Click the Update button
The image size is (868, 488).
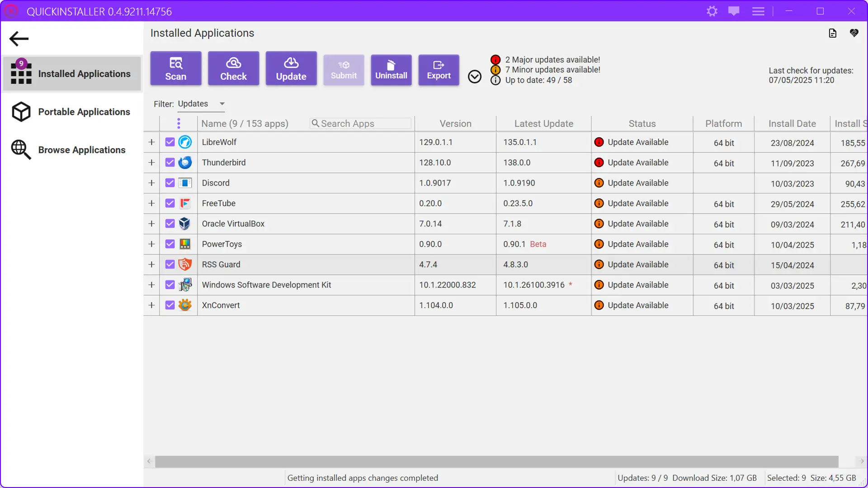[x=291, y=69]
